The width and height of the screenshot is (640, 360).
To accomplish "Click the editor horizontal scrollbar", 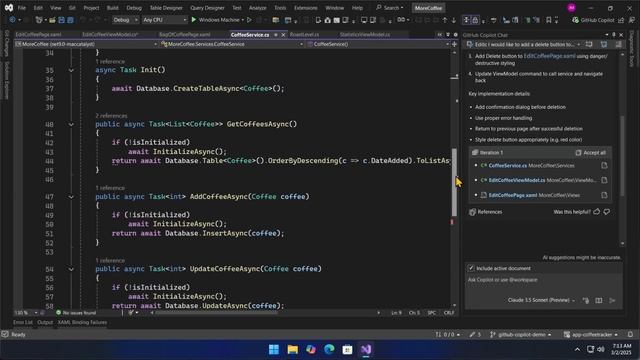I will pyautogui.click(x=216, y=313).
